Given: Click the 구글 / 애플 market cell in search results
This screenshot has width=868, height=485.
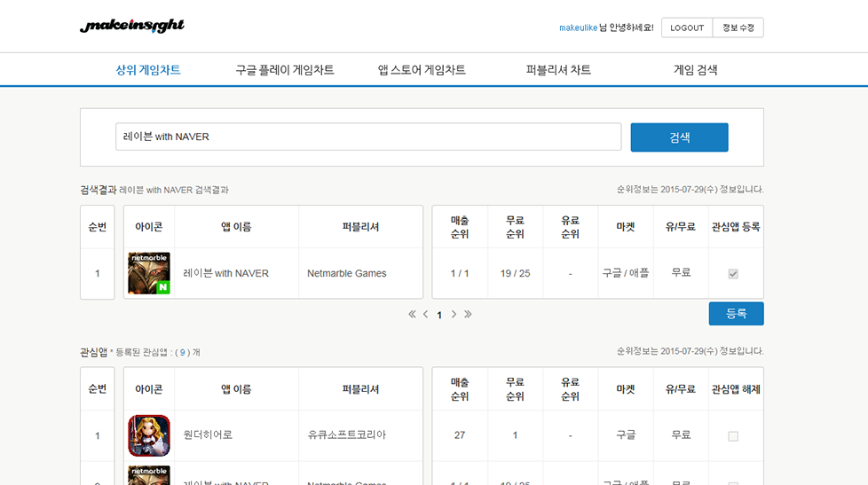Looking at the screenshot, I should coord(626,273).
